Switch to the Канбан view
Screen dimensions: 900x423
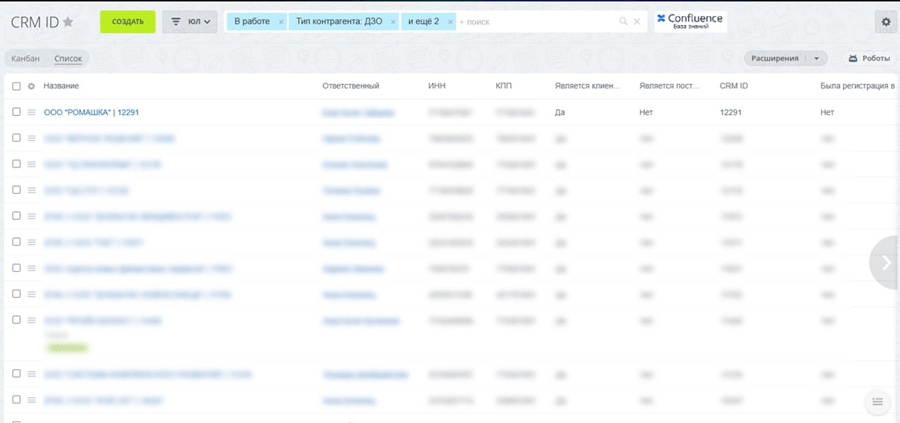pos(25,59)
